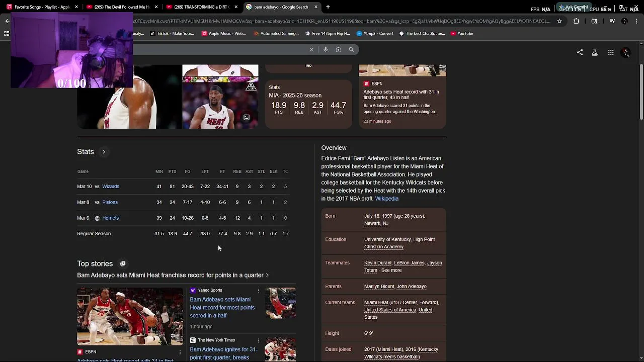Bookmark this page with the star icon
644x362 pixels.
(559, 21)
